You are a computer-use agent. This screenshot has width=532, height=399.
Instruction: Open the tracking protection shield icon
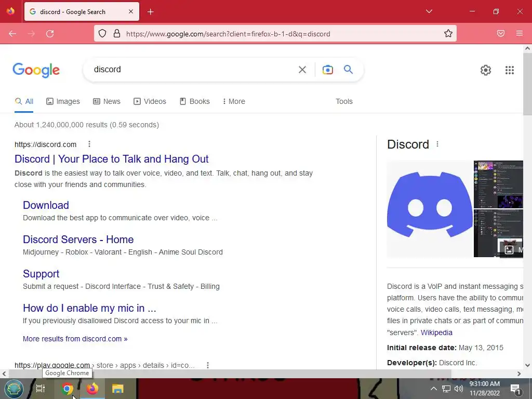pos(102,34)
